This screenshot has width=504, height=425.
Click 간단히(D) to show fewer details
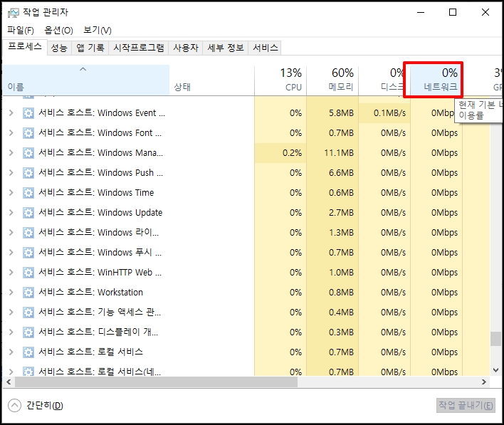(36, 405)
